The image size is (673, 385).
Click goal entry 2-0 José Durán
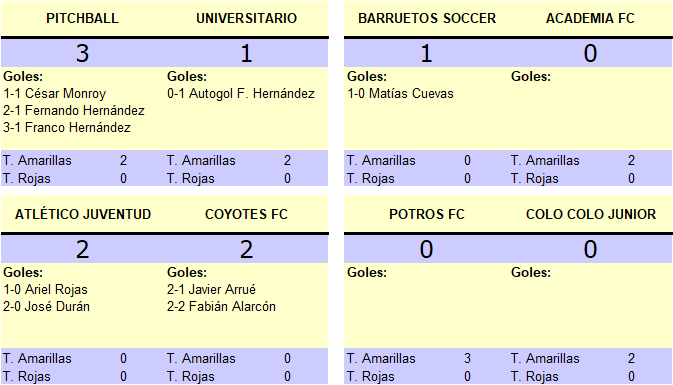tap(46, 306)
